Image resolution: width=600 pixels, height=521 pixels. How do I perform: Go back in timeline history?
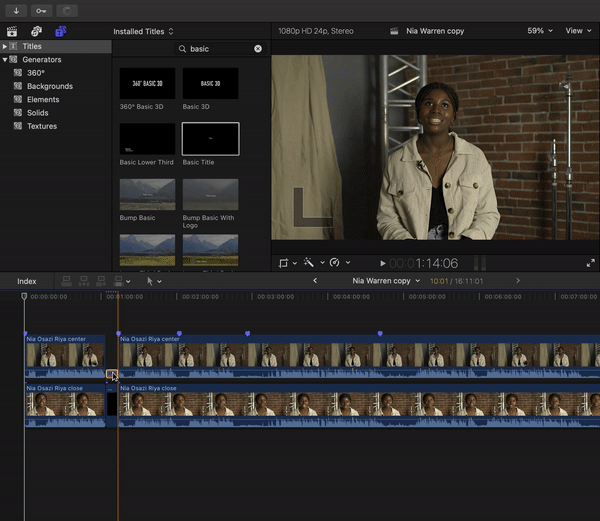coord(316,281)
